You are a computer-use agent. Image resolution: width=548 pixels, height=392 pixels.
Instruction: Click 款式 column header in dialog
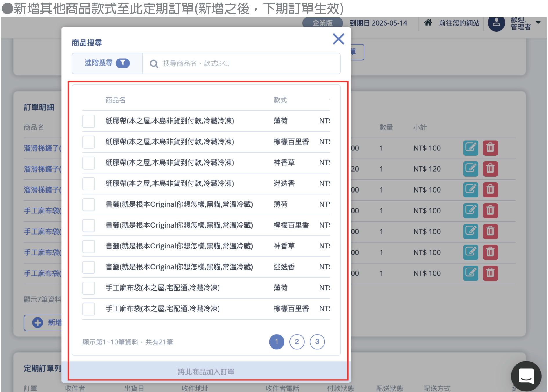[280, 100]
